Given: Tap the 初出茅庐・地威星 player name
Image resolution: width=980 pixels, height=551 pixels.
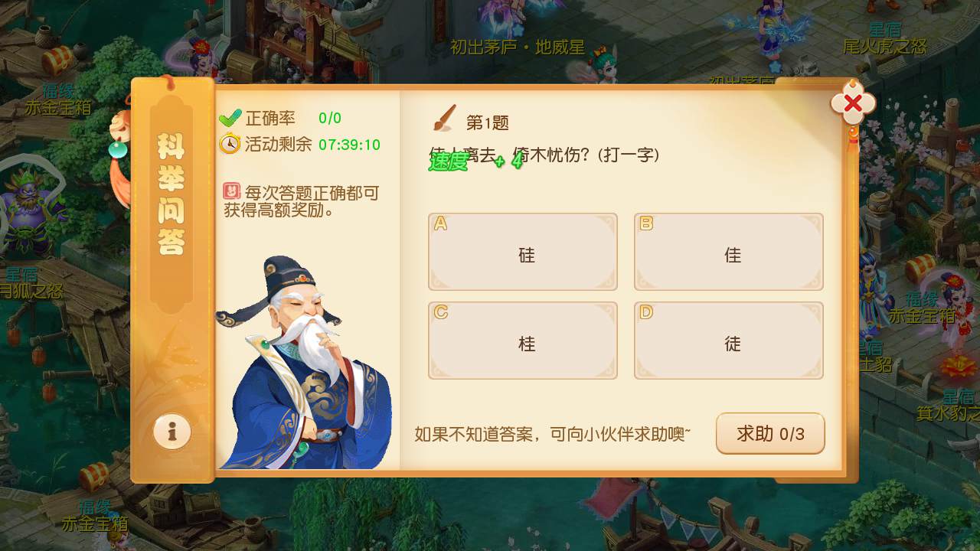Looking at the screenshot, I should (x=518, y=47).
